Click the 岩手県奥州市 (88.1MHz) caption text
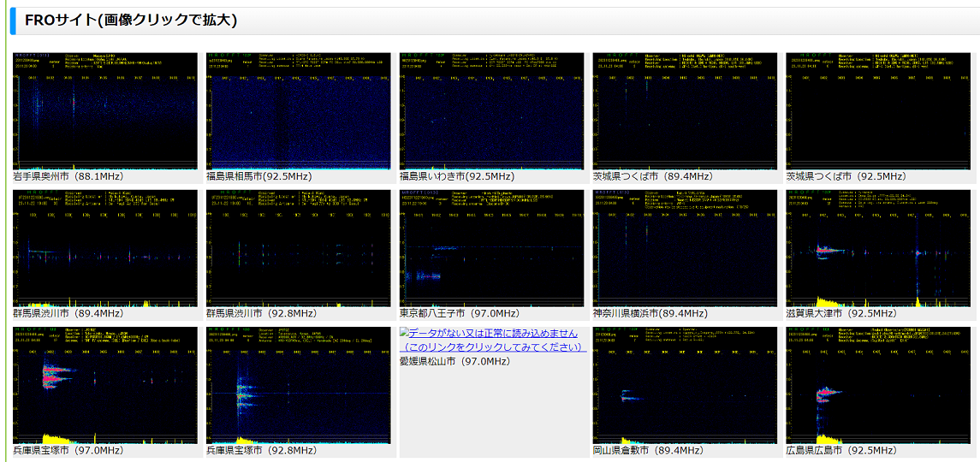 [68, 176]
